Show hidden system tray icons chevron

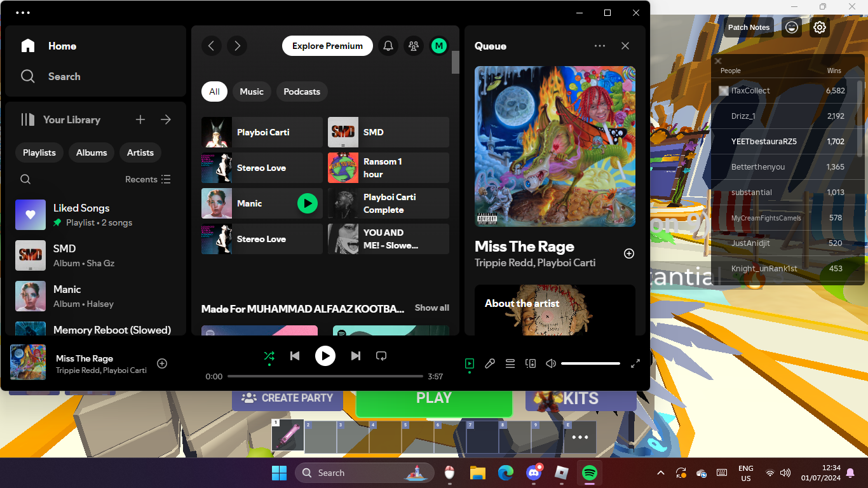(x=661, y=473)
